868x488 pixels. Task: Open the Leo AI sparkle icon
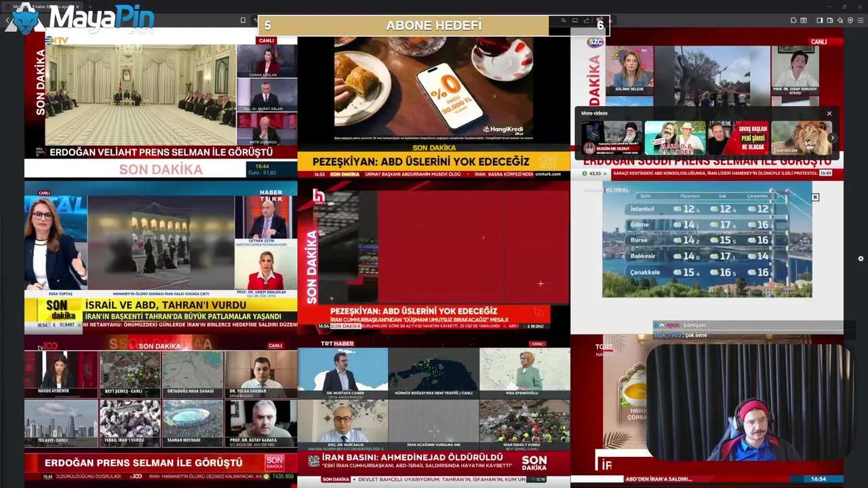pyautogui.click(x=840, y=20)
